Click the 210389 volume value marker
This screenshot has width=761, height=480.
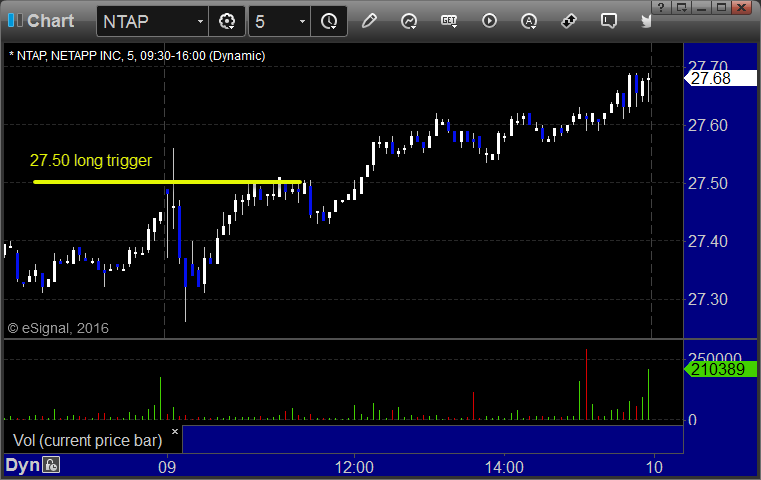[720, 369]
